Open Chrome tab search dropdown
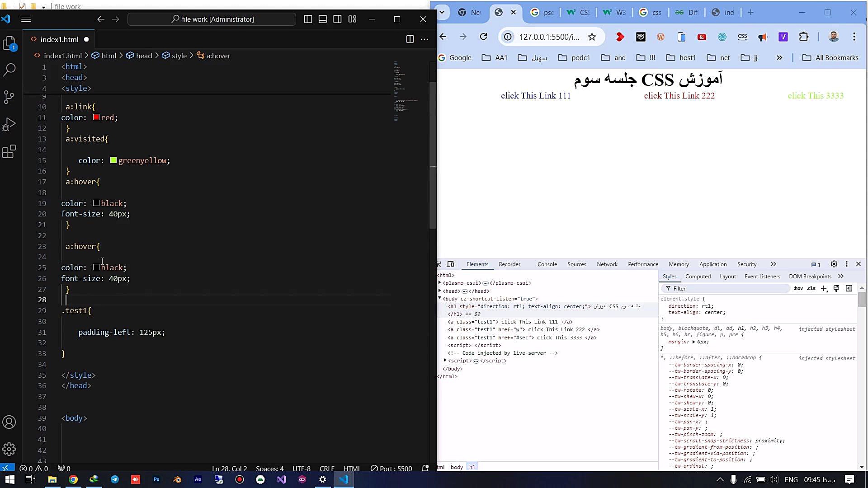The width and height of the screenshot is (868, 488). coord(442,12)
